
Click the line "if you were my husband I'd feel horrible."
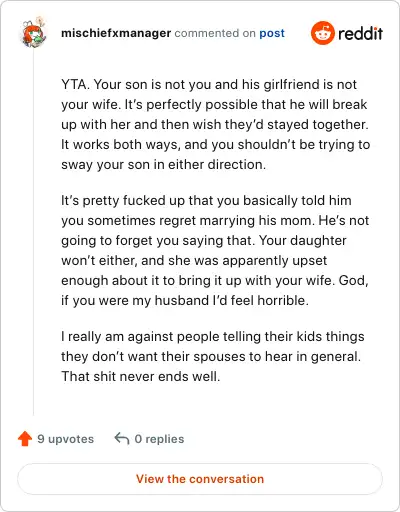(185, 300)
